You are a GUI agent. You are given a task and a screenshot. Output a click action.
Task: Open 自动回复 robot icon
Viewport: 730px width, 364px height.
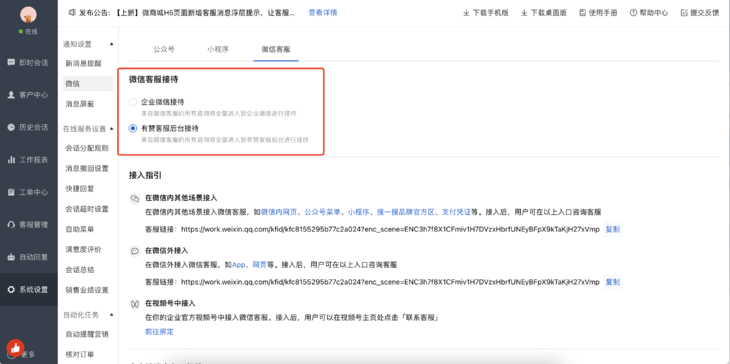click(x=11, y=257)
